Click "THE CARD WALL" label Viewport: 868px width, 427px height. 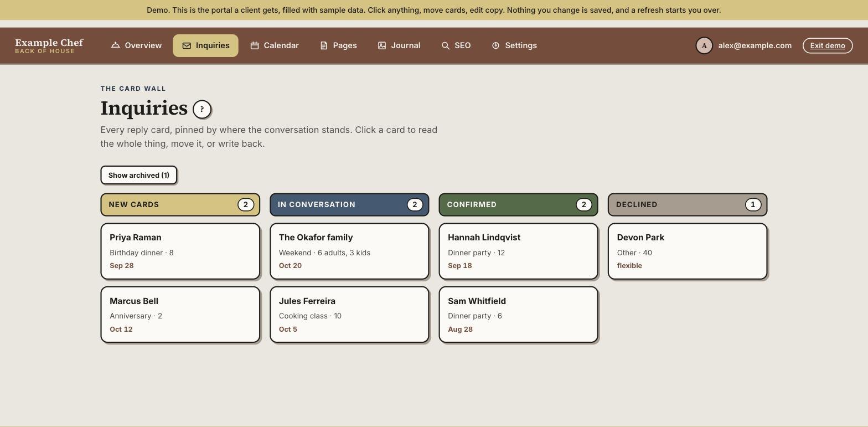click(133, 89)
